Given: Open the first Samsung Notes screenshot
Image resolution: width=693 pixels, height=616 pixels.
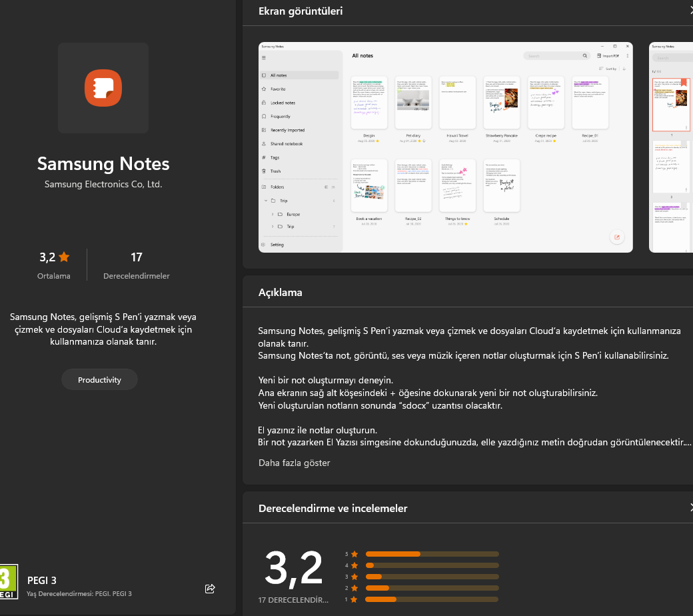Looking at the screenshot, I should [446, 147].
